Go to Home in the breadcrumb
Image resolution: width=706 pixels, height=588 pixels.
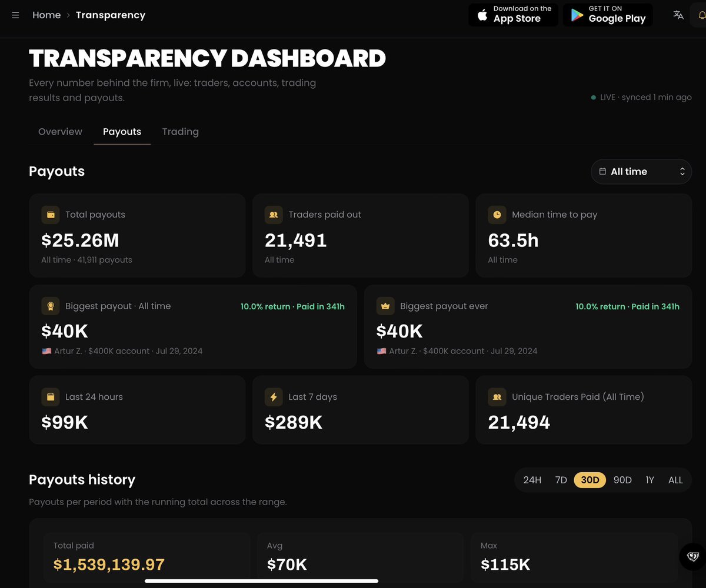(46, 15)
